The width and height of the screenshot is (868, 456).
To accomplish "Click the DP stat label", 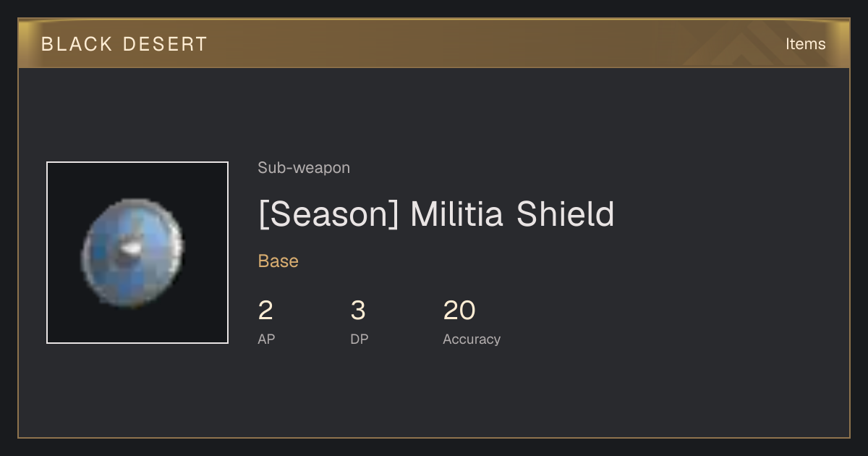I will pos(359,339).
